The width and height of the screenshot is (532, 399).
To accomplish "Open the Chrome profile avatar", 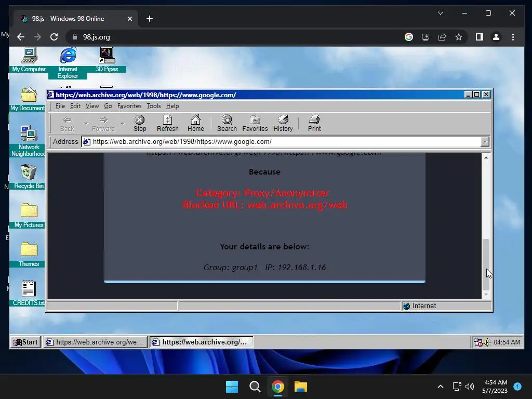I will pyautogui.click(x=496, y=37).
